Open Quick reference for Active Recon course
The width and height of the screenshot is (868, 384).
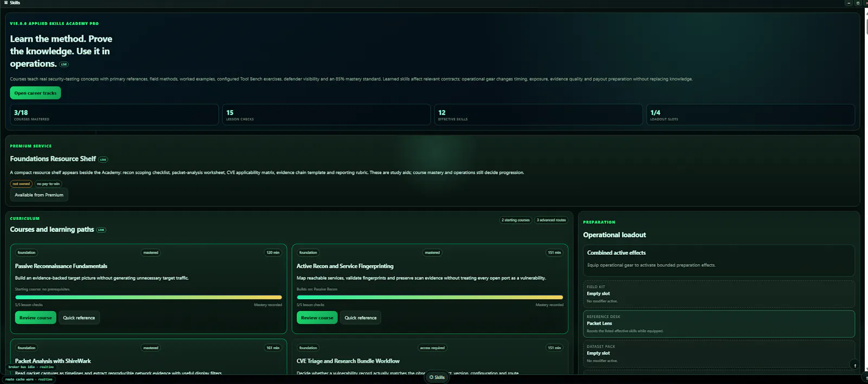click(361, 318)
